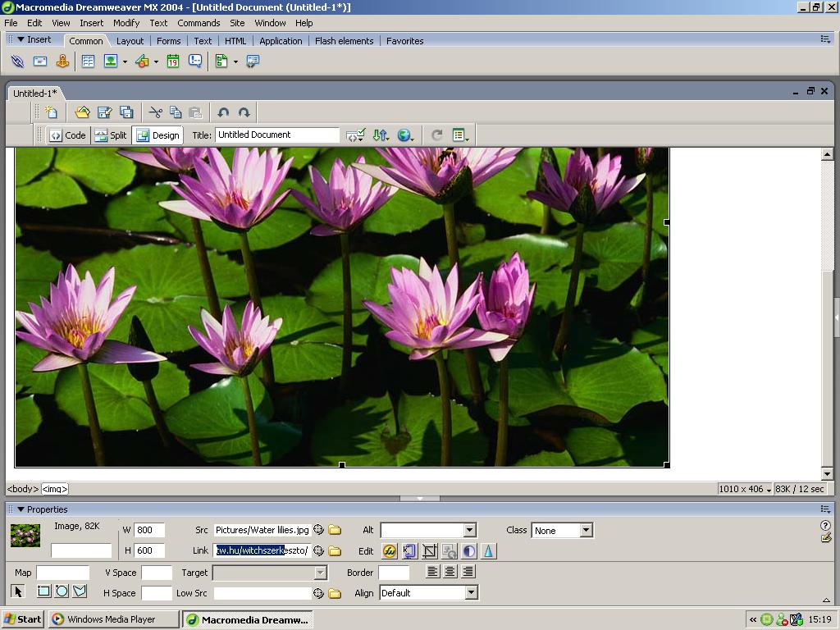The height and width of the screenshot is (630, 840).
Task: Click the Sharpen image icon
Action: coord(488,551)
